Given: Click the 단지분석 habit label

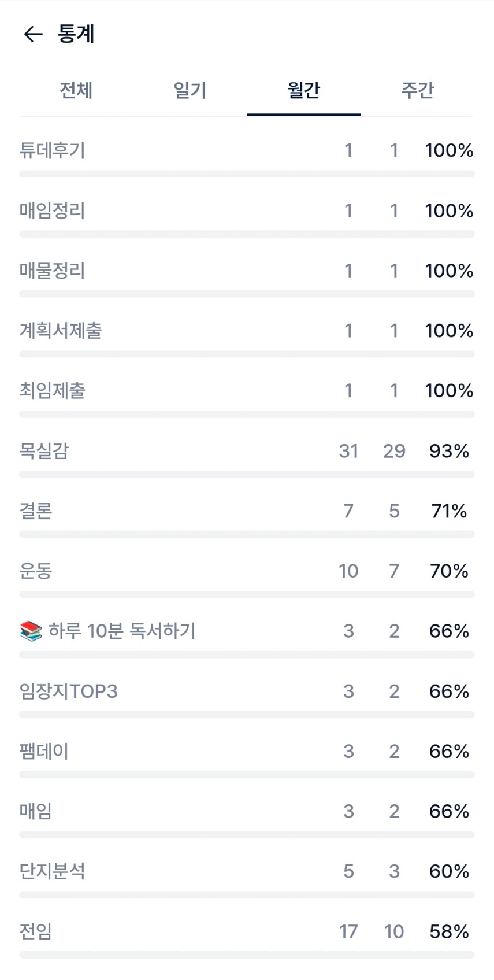Looking at the screenshot, I should tap(53, 871).
